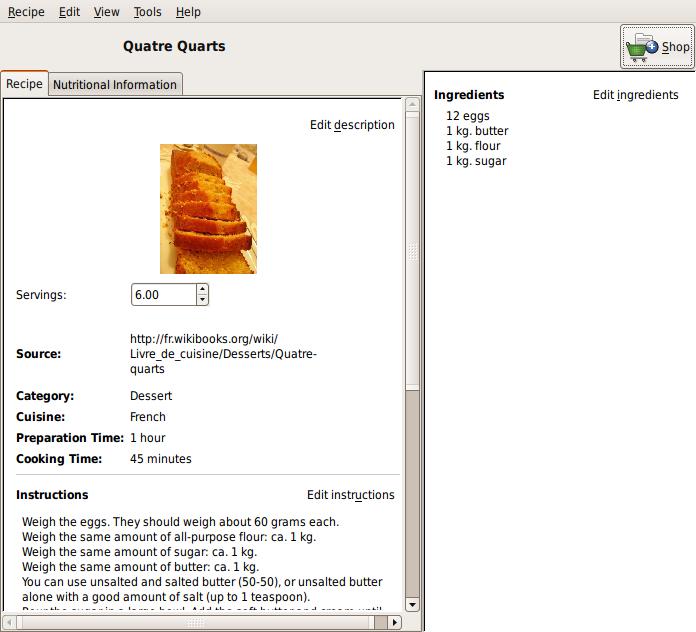The height and width of the screenshot is (632, 696).
Task: Open the View menu
Action: [107, 12]
